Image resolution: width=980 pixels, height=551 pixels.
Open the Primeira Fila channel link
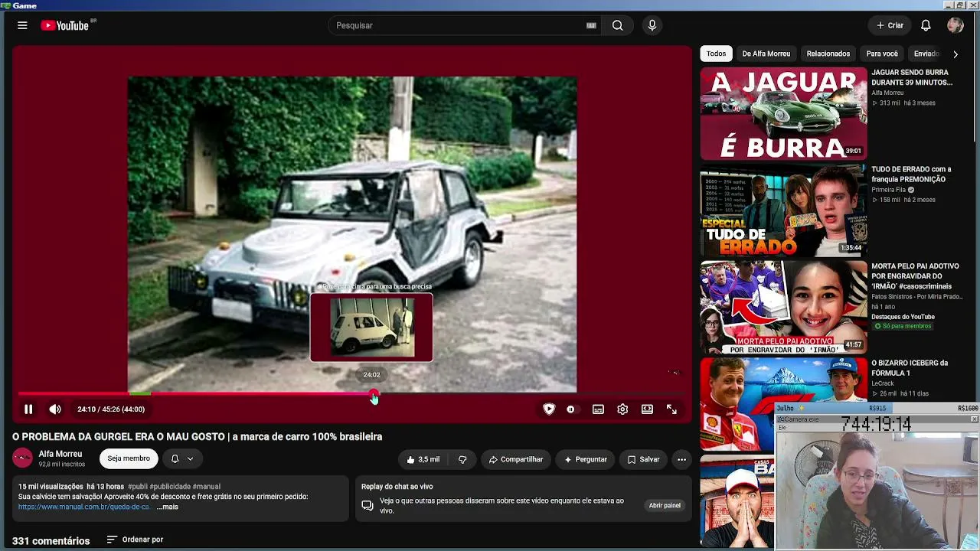(888, 190)
